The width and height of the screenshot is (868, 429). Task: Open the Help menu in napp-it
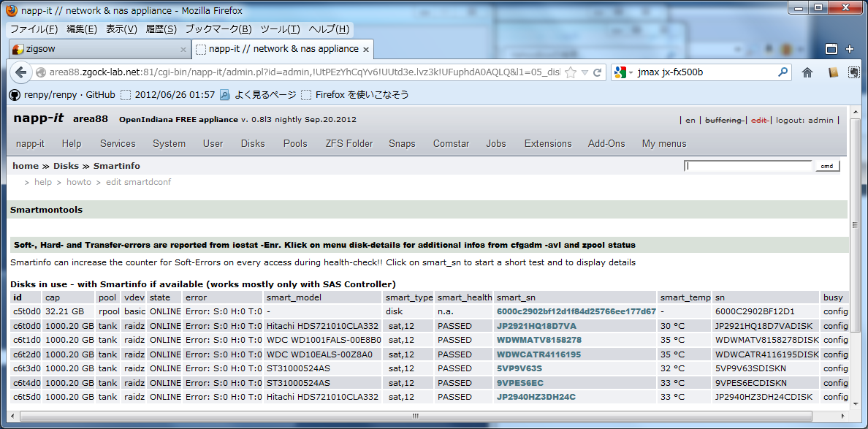[x=72, y=144]
